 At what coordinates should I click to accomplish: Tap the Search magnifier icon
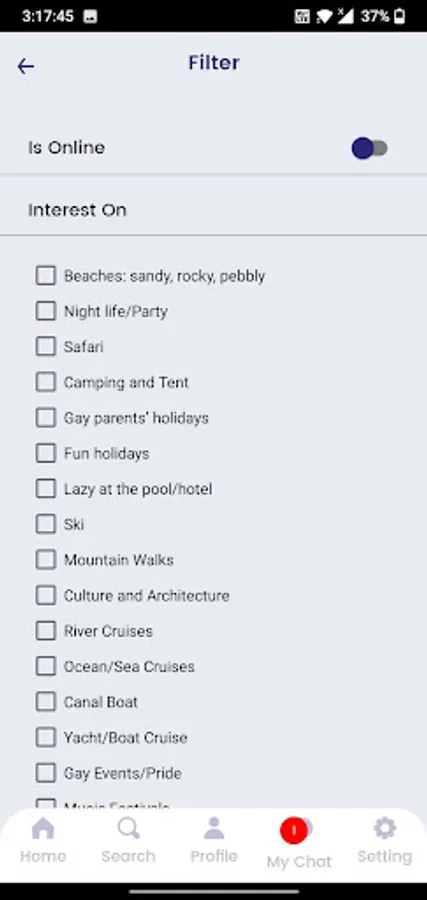coord(129,829)
